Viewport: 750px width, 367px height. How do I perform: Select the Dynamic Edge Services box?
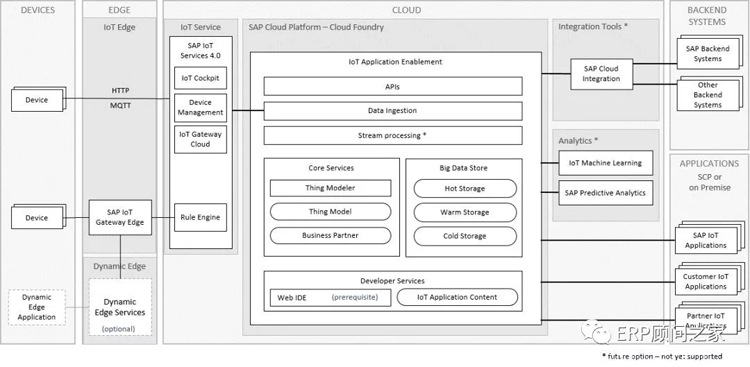120,307
